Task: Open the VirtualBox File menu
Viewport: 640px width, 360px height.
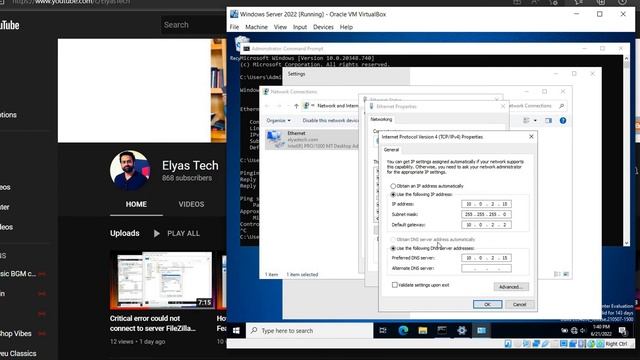Action: click(234, 27)
